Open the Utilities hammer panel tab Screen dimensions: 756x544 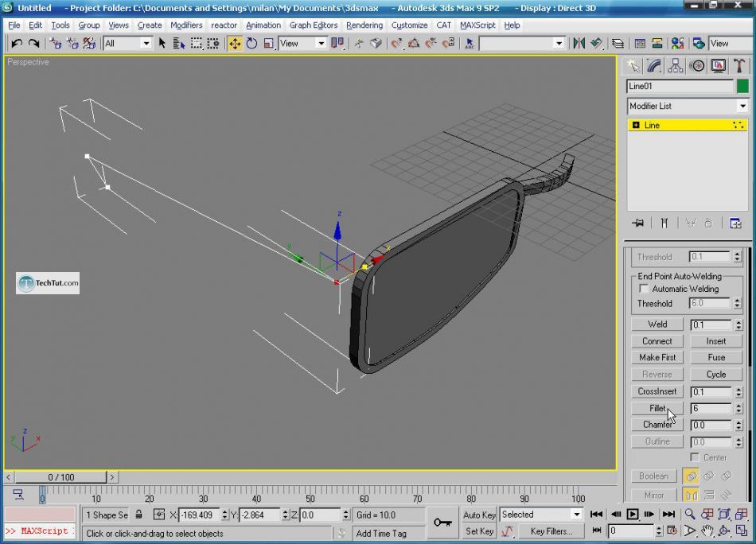click(x=739, y=66)
